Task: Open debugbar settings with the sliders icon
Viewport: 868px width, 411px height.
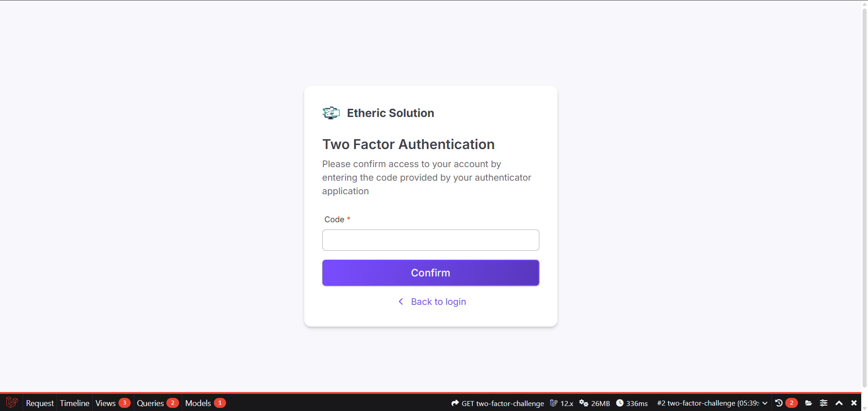Action: [824, 403]
